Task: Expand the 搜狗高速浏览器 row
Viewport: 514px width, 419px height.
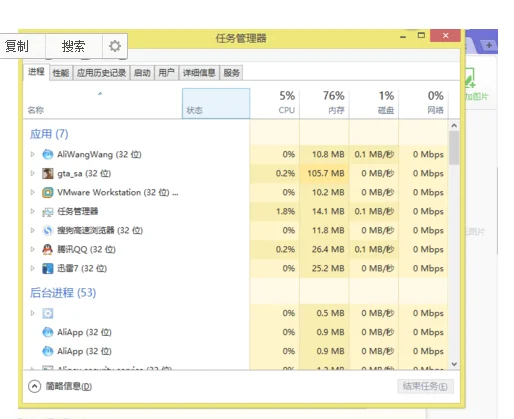Action: 32,230
